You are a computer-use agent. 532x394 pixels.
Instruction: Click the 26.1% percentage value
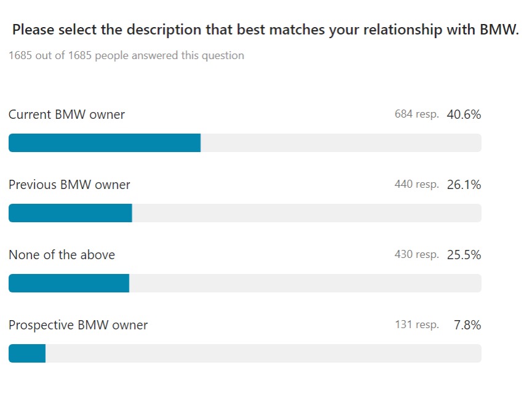tap(464, 185)
